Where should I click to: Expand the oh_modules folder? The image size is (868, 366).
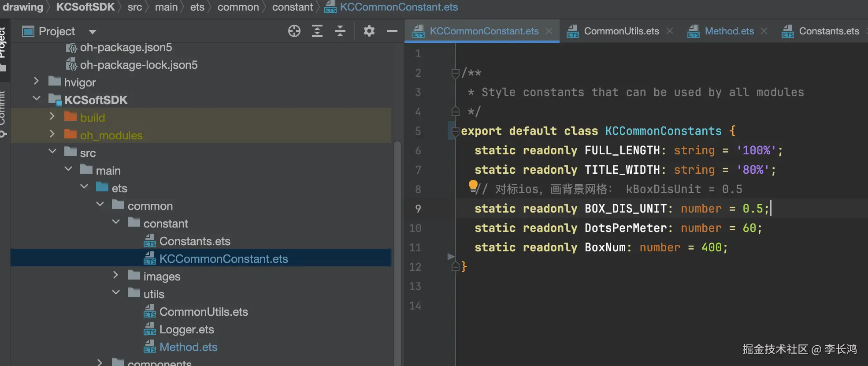tap(52, 134)
